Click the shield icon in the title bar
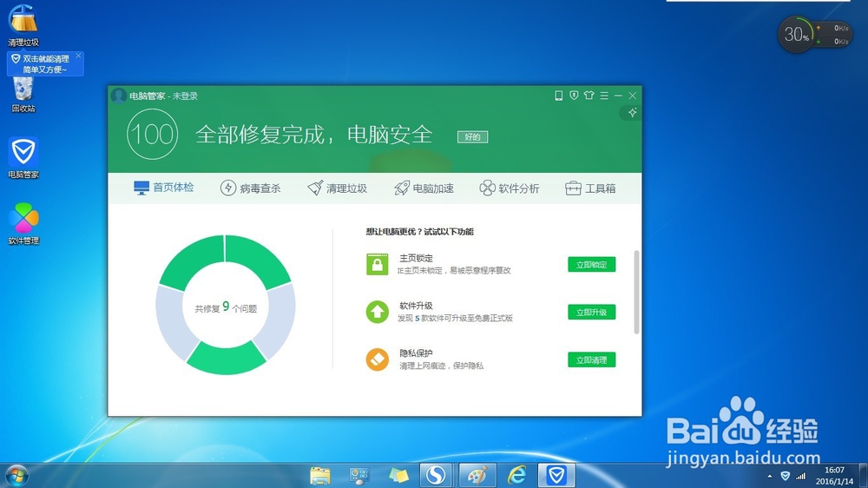Screen dimensions: 868x488 pos(574,96)
